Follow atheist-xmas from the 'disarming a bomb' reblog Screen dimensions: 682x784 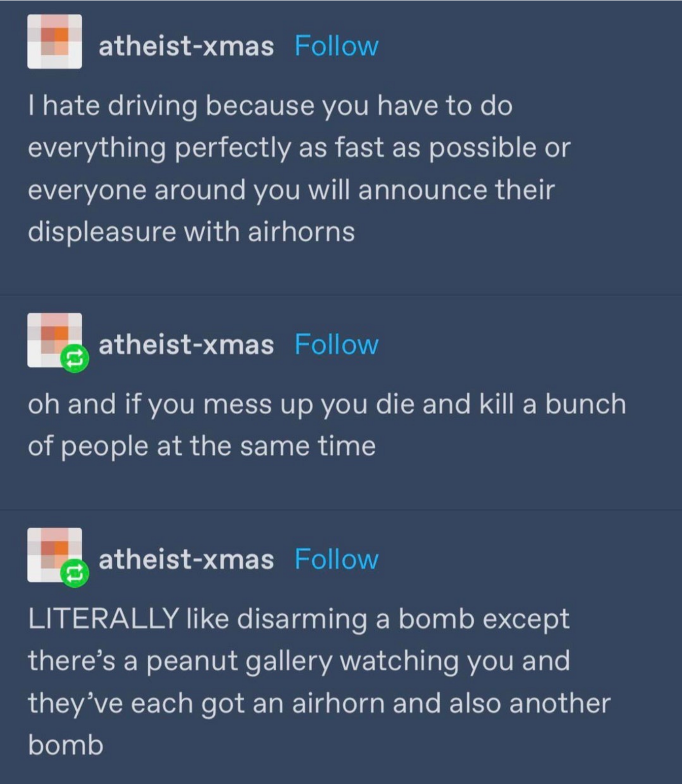pos(336,559)
